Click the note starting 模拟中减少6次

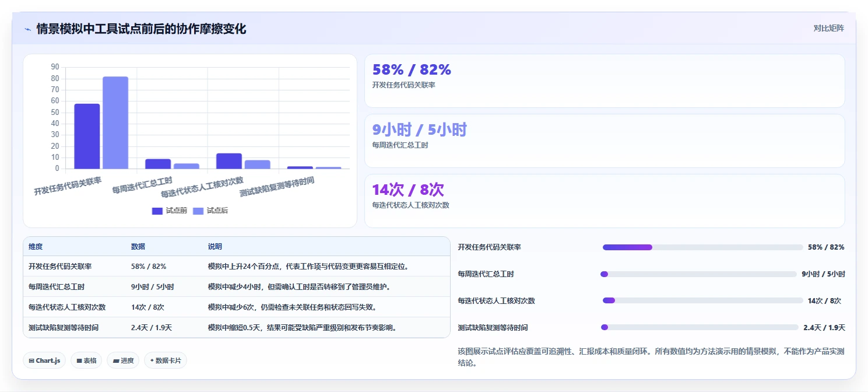tap(293, 307)
